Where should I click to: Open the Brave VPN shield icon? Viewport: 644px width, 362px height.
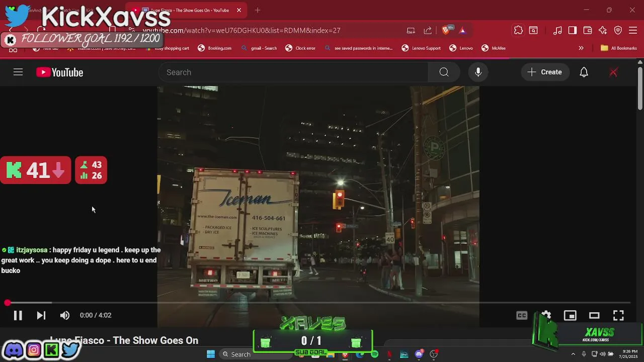(x=618, y=30)
